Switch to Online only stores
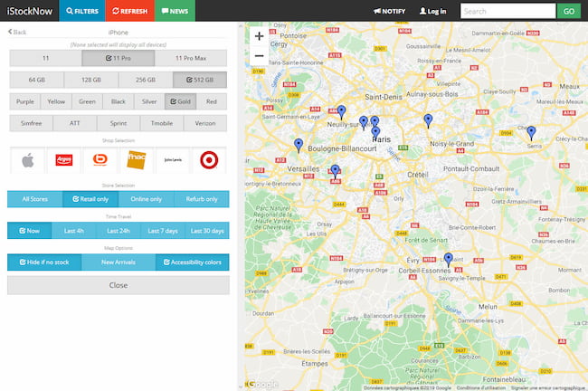The width and height of the screenshot is (588, 391). (146, 199)
